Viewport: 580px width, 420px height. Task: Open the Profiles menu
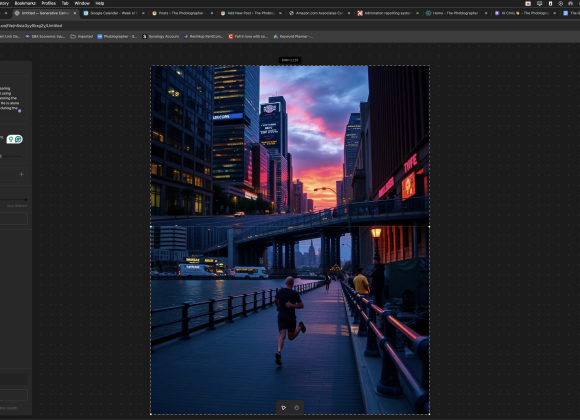click(48, 3)
